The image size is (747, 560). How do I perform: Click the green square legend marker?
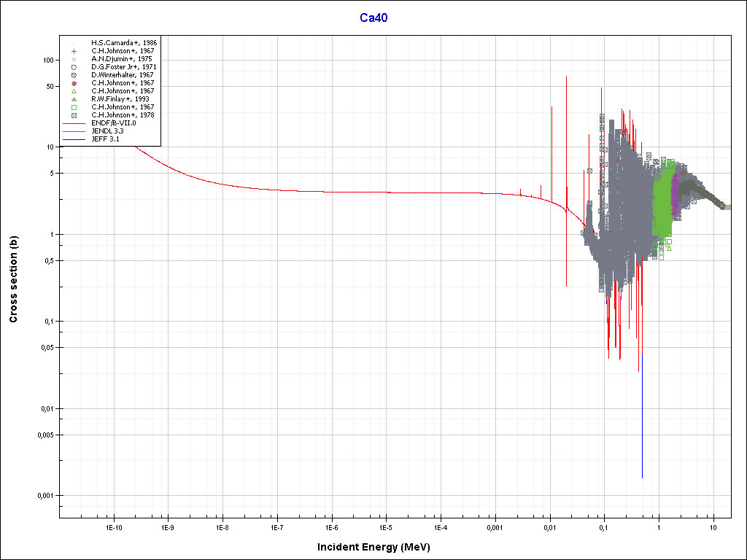pos(74,107)
